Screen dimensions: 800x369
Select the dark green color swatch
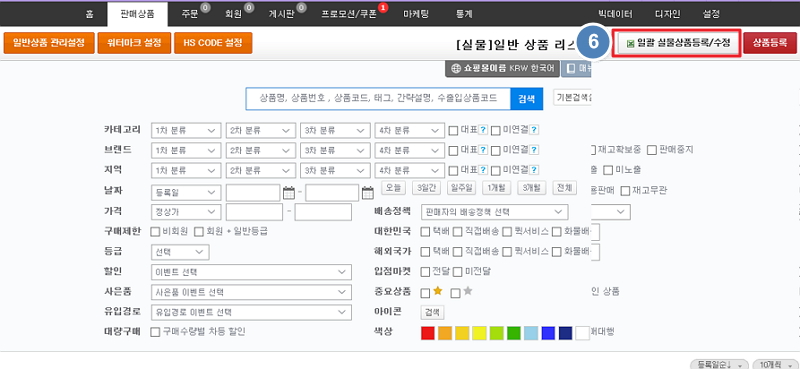click(x=514, y=333)
